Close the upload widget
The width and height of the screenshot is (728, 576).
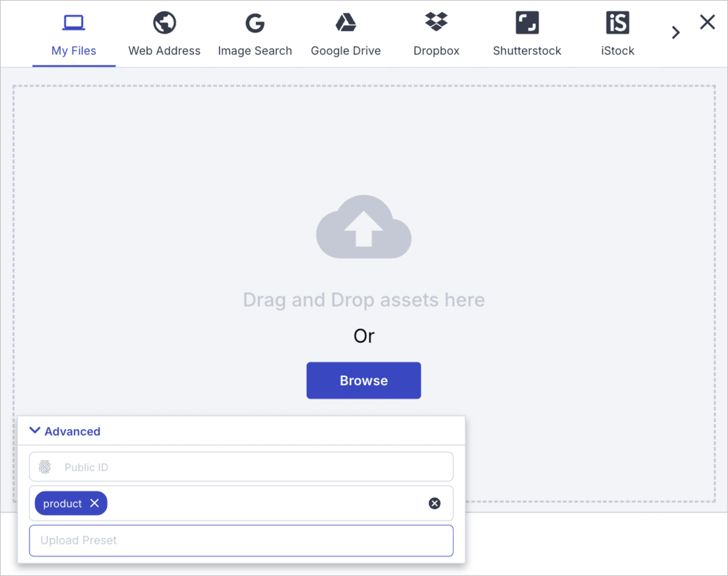(x=707, y=22)
